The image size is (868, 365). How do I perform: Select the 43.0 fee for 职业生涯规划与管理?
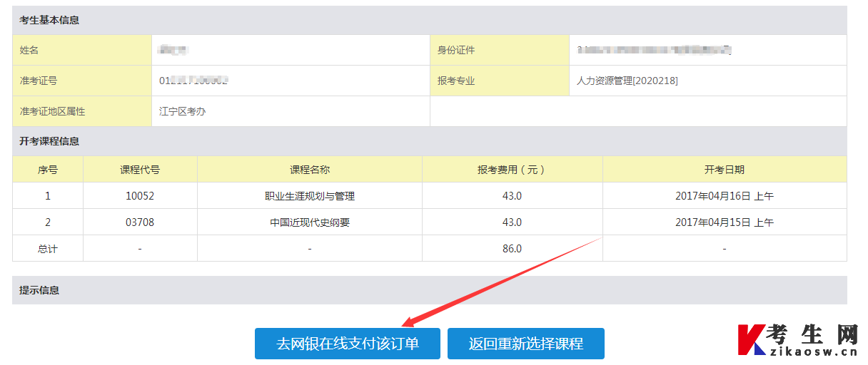[513, 195]
